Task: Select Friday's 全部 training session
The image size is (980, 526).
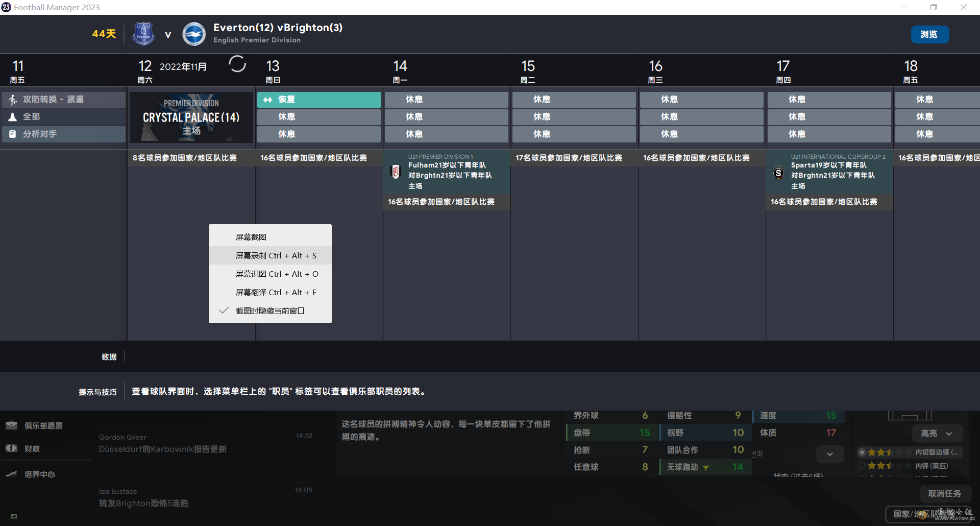Action: [x=64, y=117]
